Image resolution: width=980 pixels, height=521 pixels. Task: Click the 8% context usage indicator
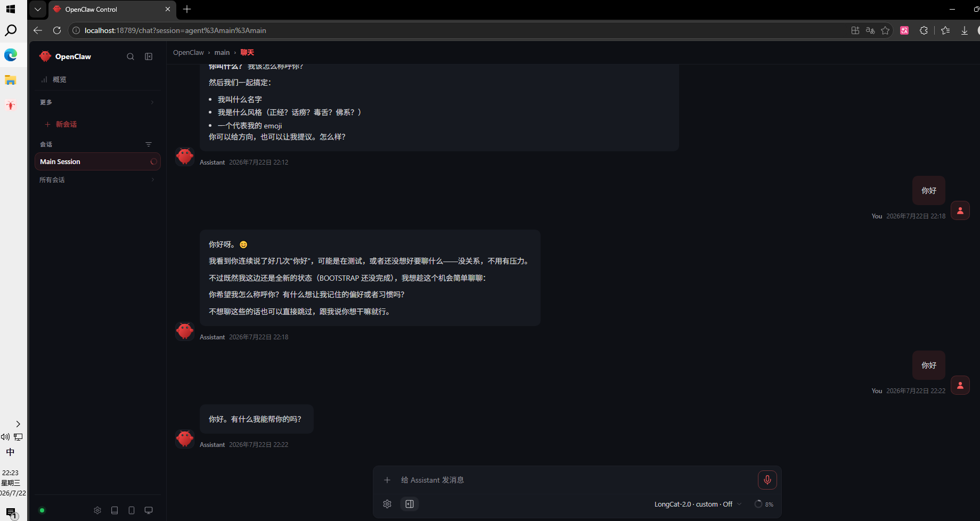click(764, 504)
